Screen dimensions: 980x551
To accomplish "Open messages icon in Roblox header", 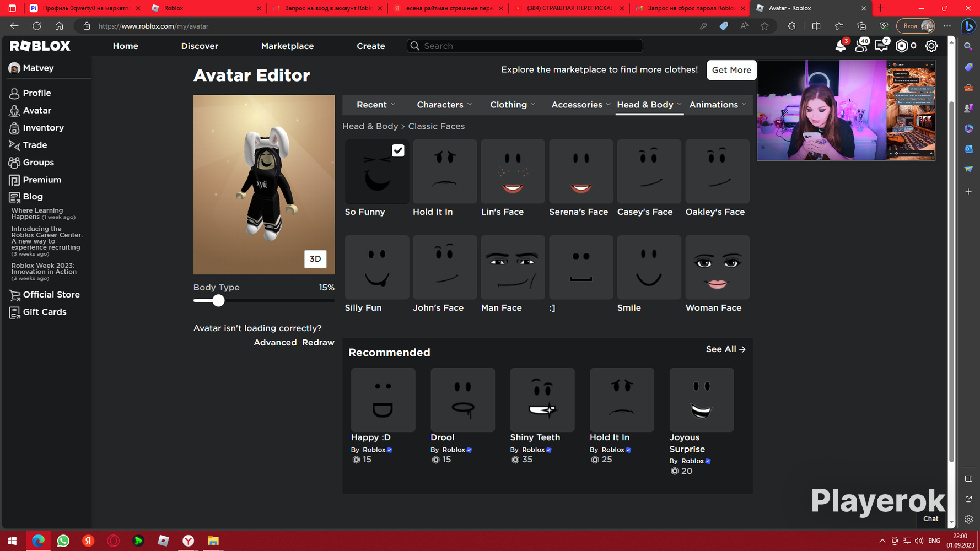I will click(x=881, y=46).
